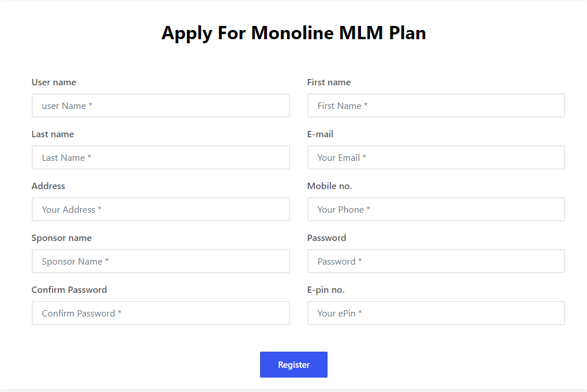Focus the Confirm Password input field
The width and height of the screenshot is (587, 392).
[x=160, y=314]
